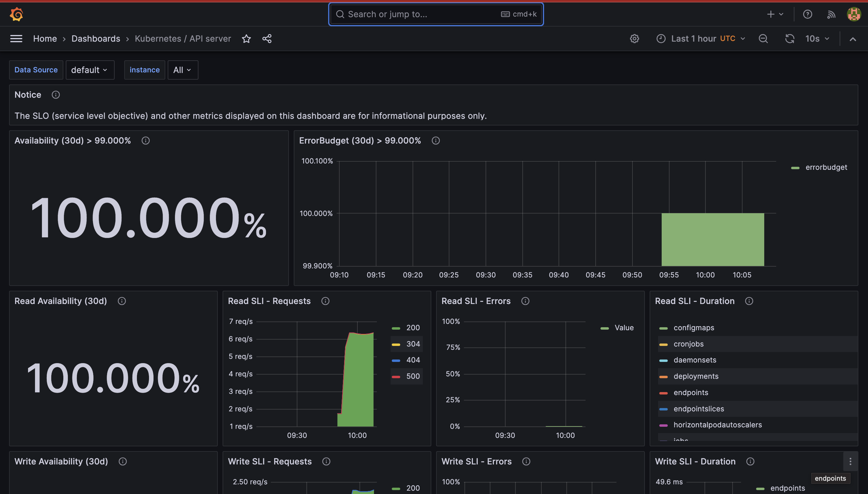Click the Search or jump to field
The width and height of the screenshot is (868, 494).
pos(421,14)
